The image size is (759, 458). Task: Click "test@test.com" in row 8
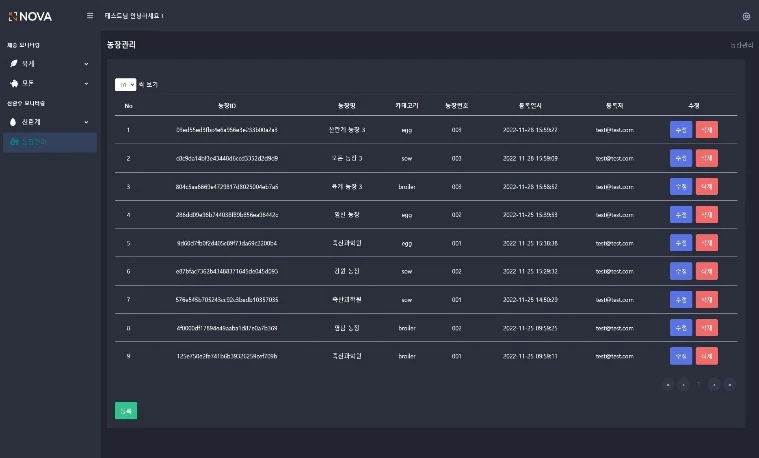(615, 328)
